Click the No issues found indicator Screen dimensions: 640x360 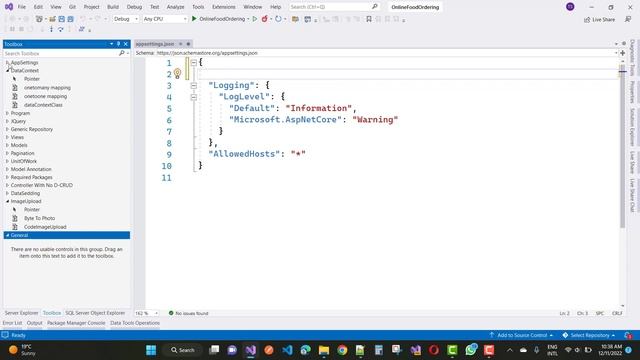coord(188,313)
